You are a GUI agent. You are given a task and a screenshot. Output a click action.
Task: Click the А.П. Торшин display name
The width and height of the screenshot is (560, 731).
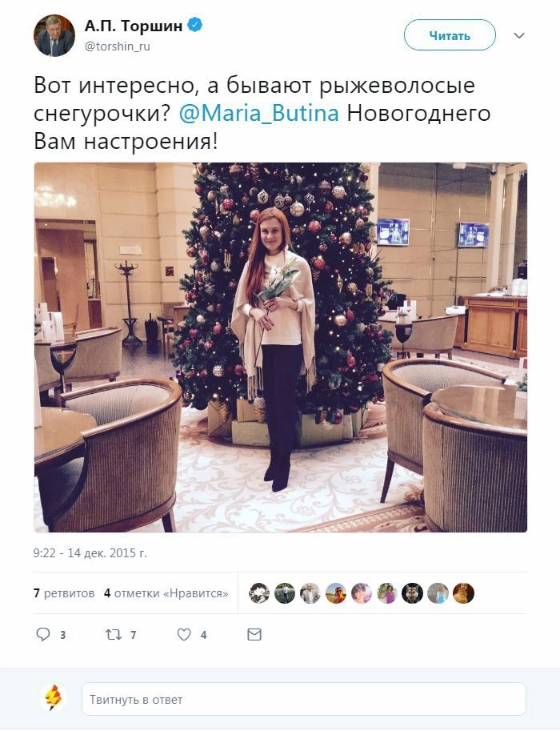(134, 25)
